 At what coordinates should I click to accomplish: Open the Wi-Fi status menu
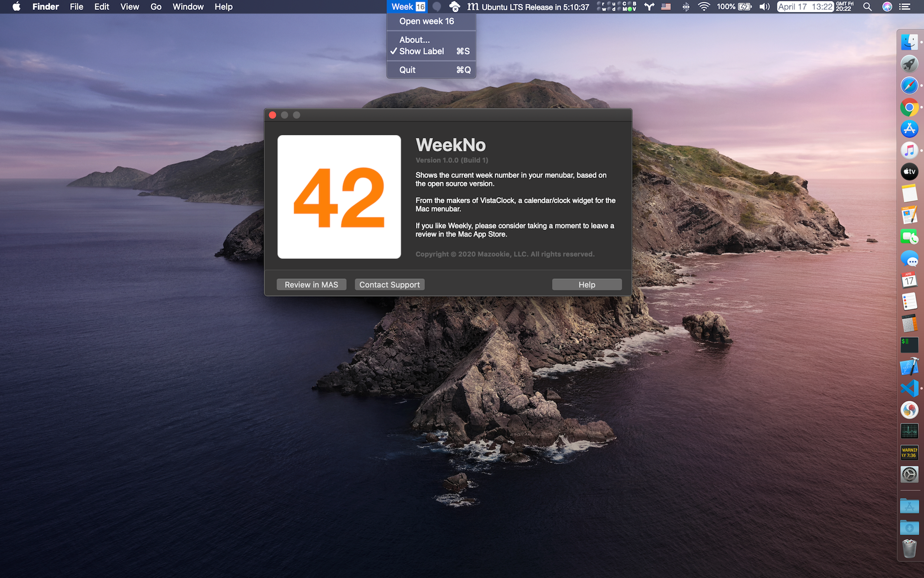click(704, 7)
